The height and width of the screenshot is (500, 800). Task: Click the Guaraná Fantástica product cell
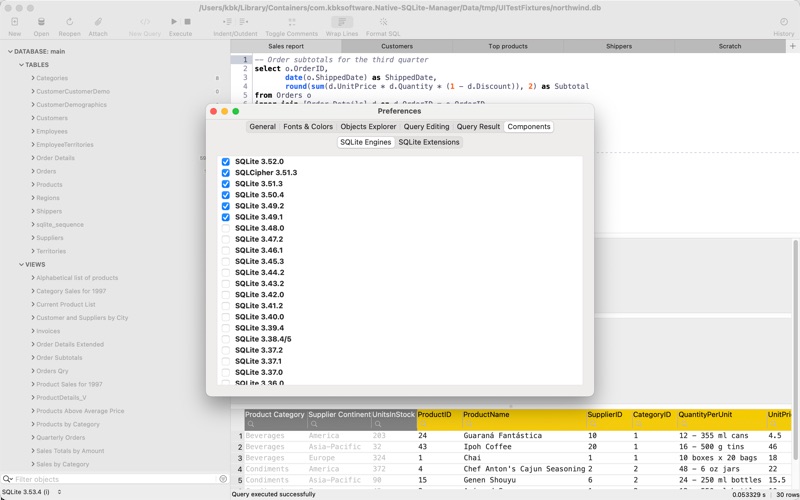524,436
